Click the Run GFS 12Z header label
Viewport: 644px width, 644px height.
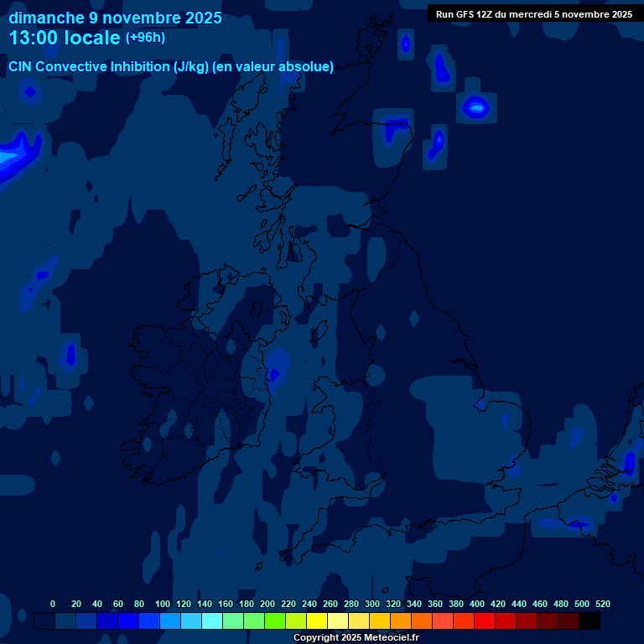pyautogui.click(x=533, y=14)
